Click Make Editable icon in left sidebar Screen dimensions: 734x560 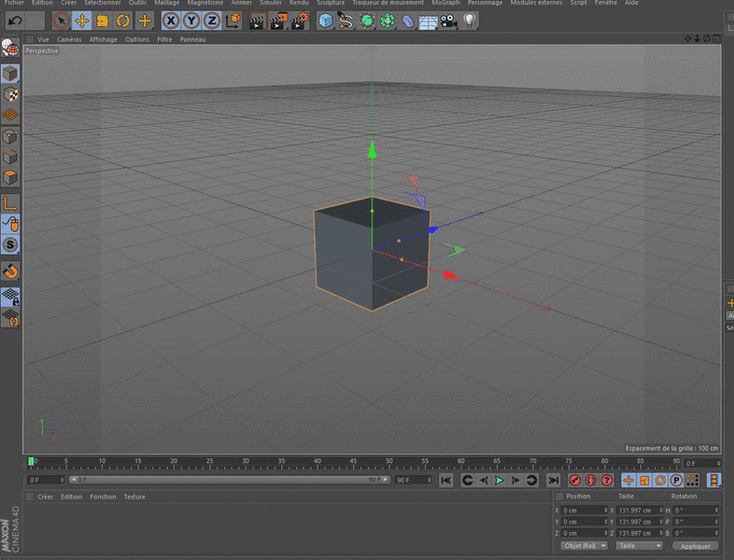(10, 49)
